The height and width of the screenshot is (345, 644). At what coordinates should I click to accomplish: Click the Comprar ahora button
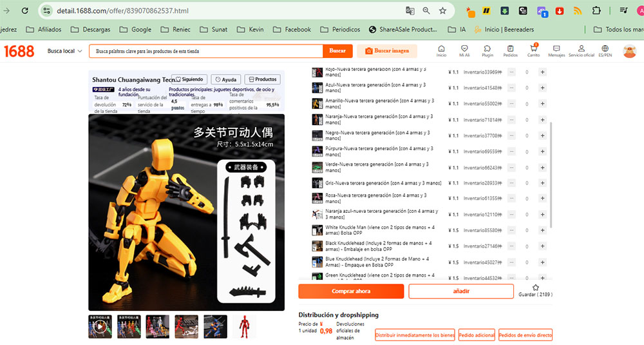351,291
